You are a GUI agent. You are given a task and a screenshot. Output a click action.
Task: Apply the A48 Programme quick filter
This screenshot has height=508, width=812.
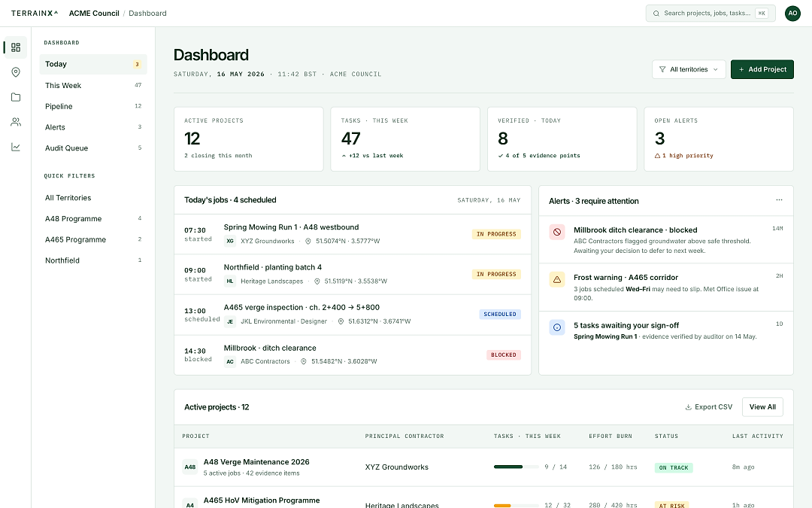(93, 219)
